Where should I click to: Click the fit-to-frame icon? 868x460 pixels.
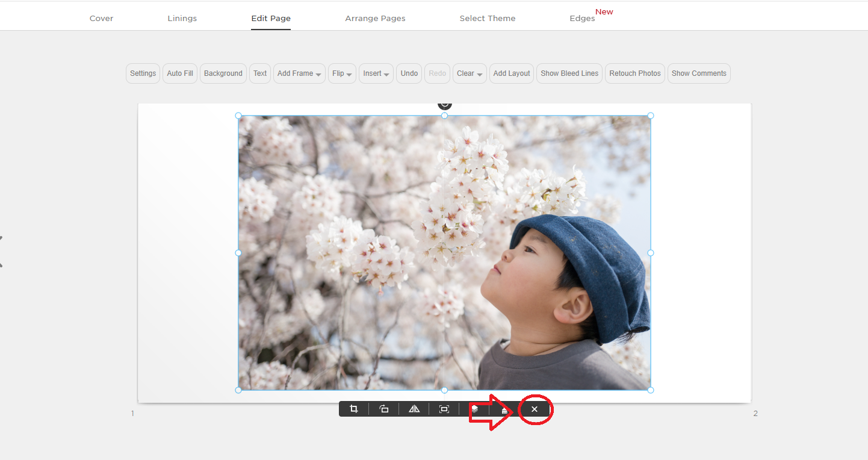(x=444, y=409)
